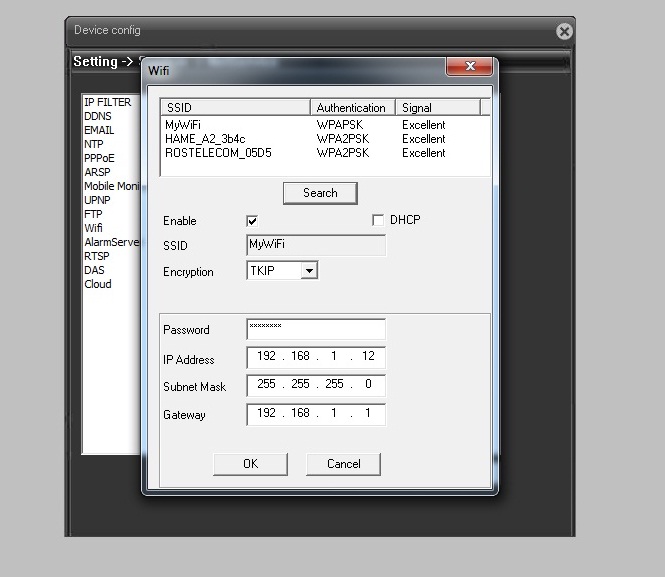Viewport: 665px width, 577px height.
Task: Toggle the Enable checkbox
Action: pos(252,220)
